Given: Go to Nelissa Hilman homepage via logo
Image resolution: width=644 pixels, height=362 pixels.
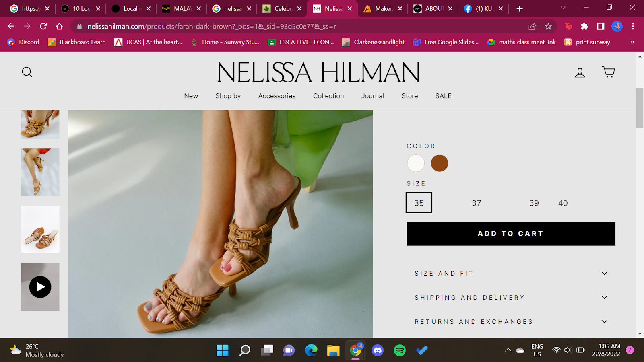Looking at the screenshot, I should pyautogui.click(x=318, y=72).
